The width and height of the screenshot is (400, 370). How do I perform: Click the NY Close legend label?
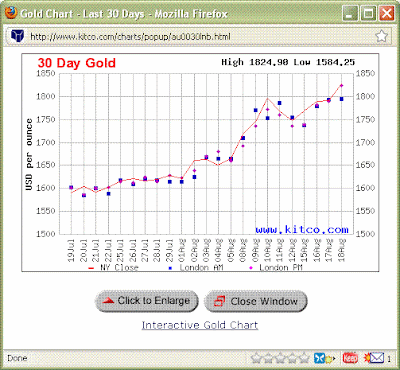click(x=119, y=267)
